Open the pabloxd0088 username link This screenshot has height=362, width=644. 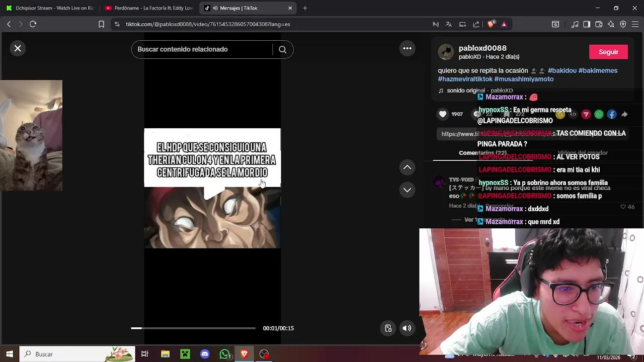click(482, 48)
